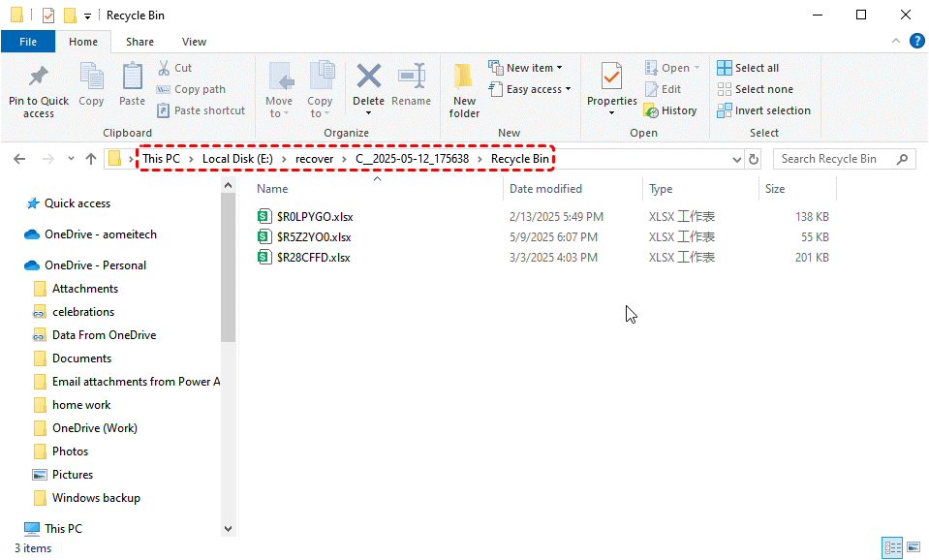Click the History icon in Open group
The height and width of the screenshot is (560, 929).
670,110
